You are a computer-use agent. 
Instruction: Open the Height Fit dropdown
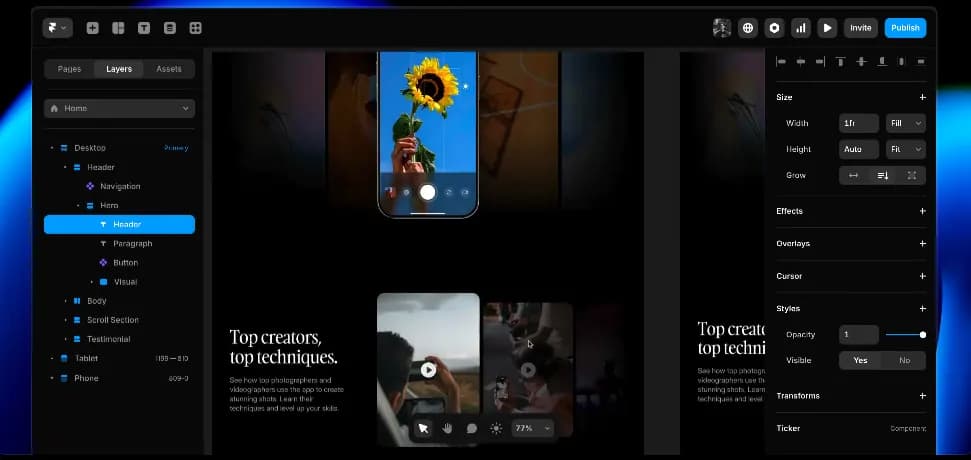pos(906,149)
